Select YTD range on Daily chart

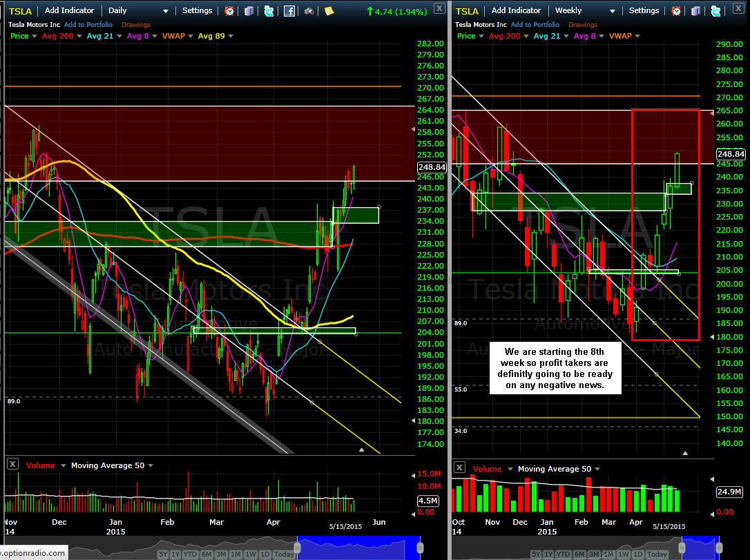[x=191, y=554]
